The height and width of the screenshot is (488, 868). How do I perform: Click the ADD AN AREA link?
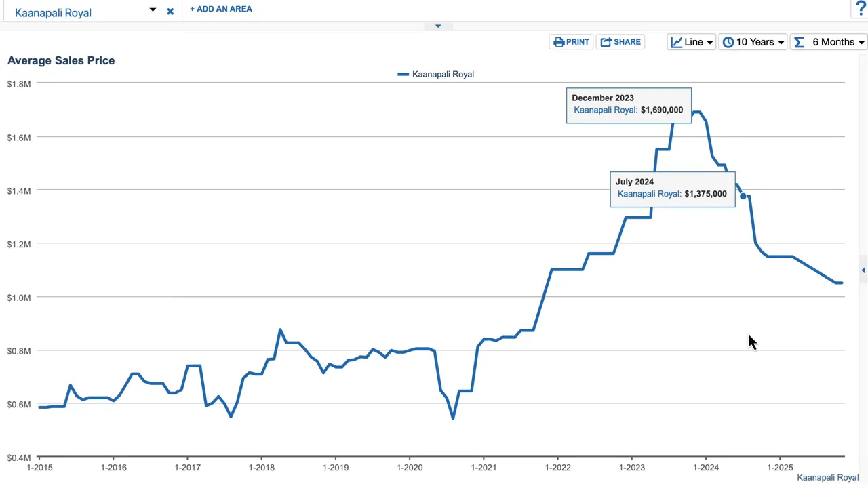[221, 9]
